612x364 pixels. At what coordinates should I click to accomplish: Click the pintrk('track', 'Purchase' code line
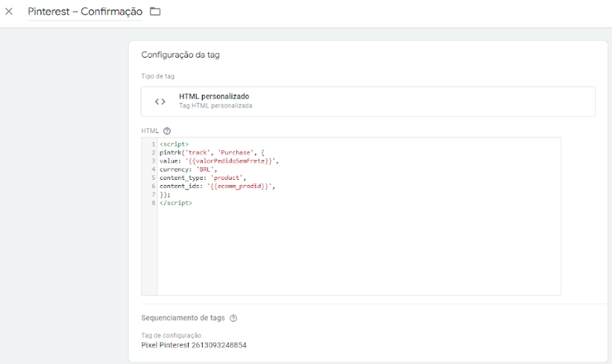tap(212, 152)
